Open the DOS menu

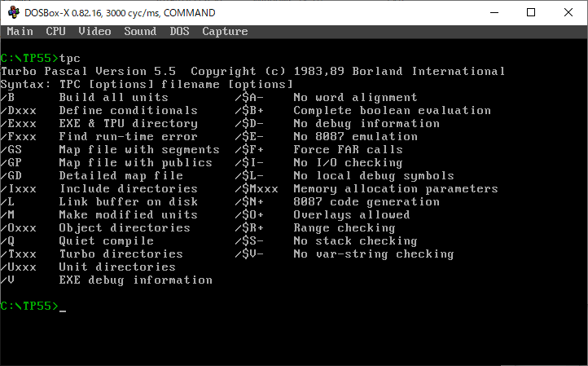(x=179, y=32)
